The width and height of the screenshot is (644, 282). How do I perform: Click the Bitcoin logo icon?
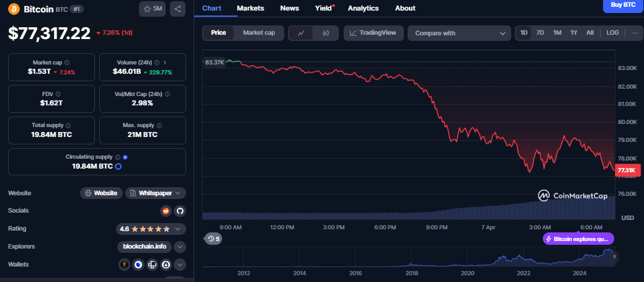(14, 9)
